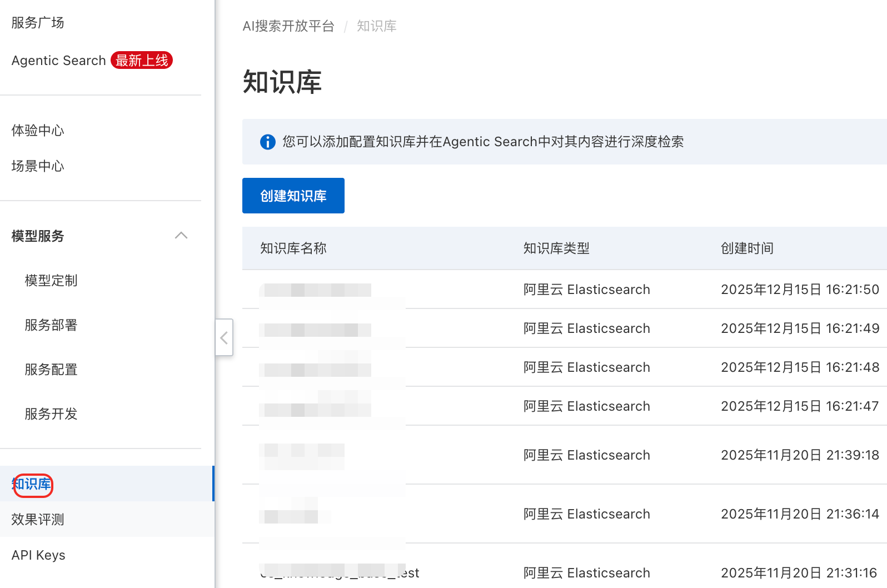Open 服务部署 submenu item
The image size is (887, 588).
click(51, 325)
